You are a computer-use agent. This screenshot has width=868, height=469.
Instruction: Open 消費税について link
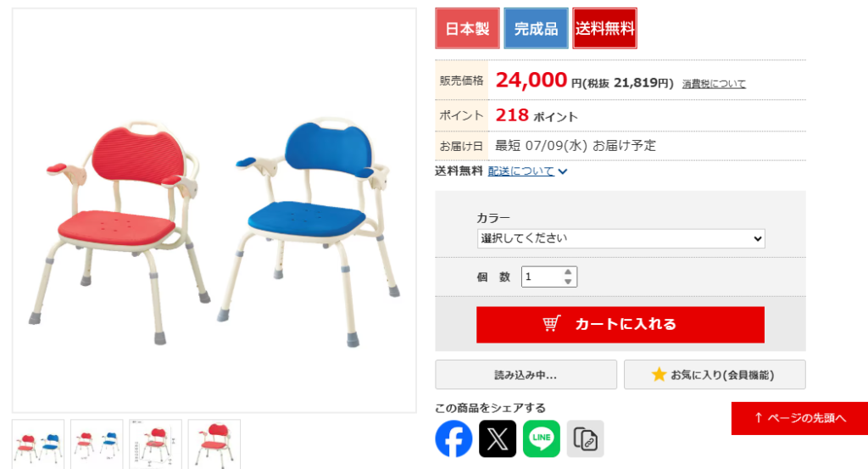[x=714, y=84]
